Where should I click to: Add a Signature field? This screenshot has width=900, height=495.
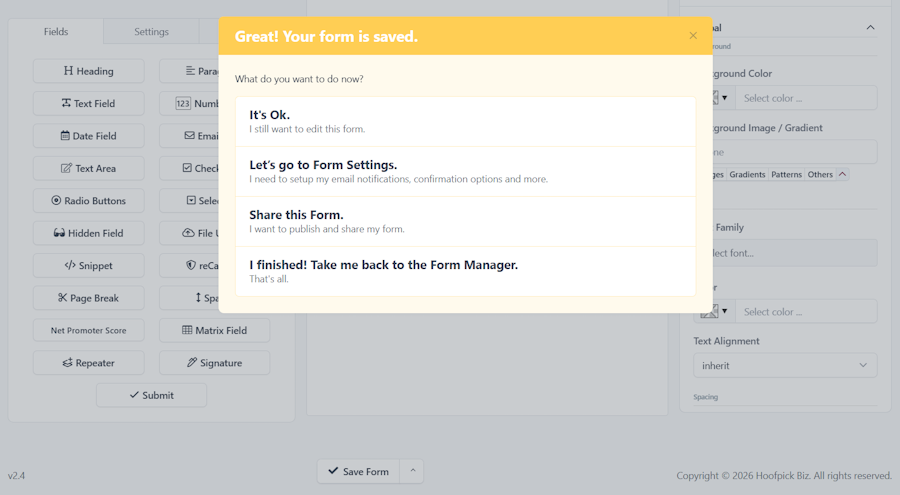tap(215, 363)
